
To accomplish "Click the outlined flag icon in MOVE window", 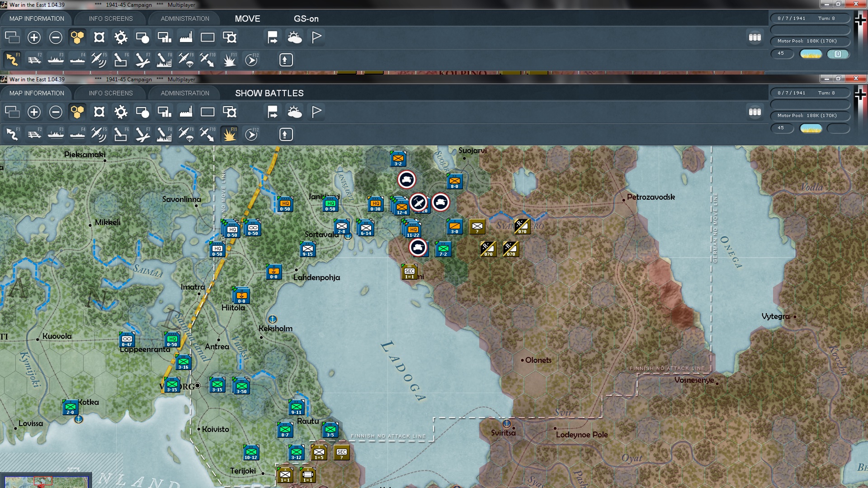I will pos(316,38).
